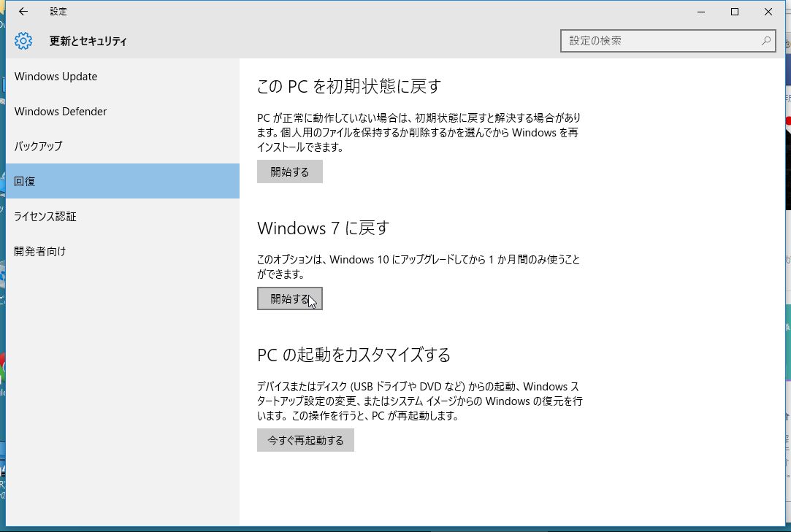Click the Windows 7 に戻す heading
This screenshot has height=532, width=791.
click(324, 228)
